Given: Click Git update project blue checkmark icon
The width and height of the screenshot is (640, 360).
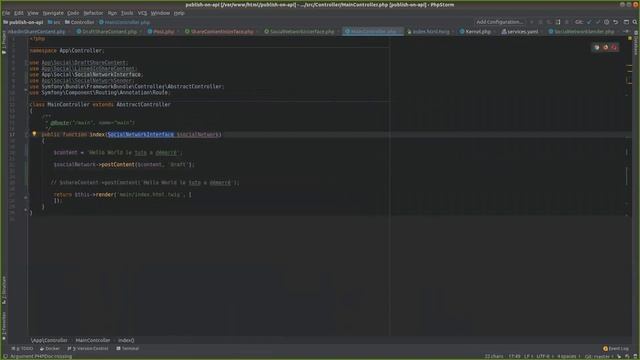Looking at the screenshot, I should point(589,22).
